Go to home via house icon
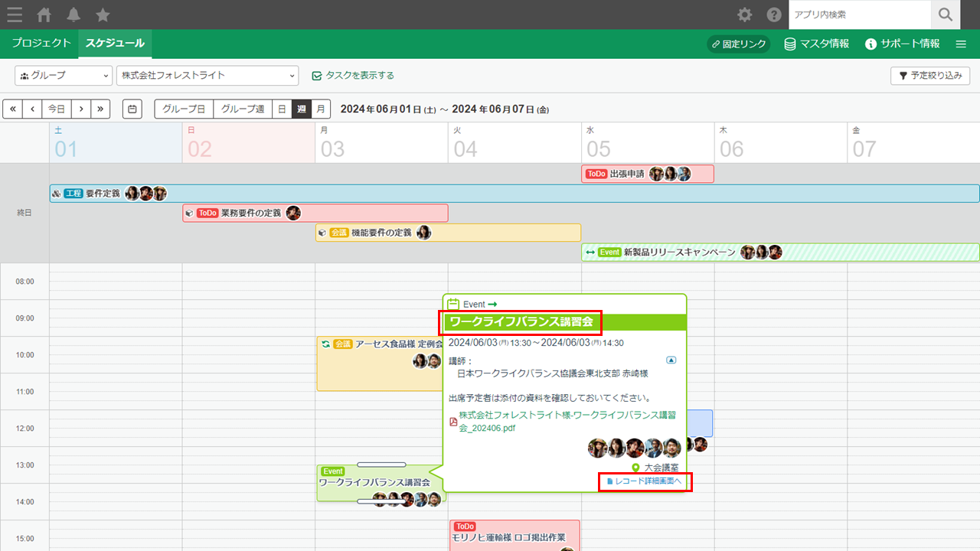The height and width of the screenshot is (551, 980). point(44,15)
